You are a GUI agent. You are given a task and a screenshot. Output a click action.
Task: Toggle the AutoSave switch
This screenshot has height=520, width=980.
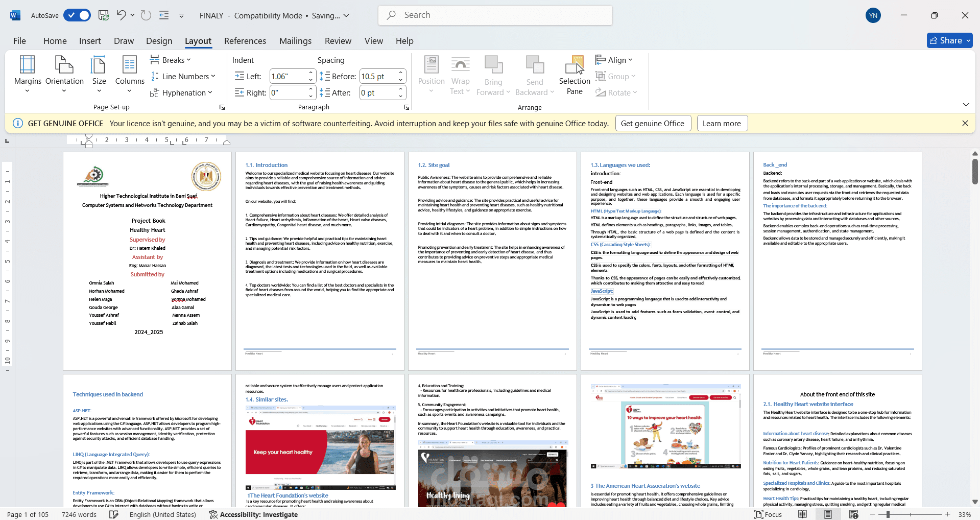(77, 15)
